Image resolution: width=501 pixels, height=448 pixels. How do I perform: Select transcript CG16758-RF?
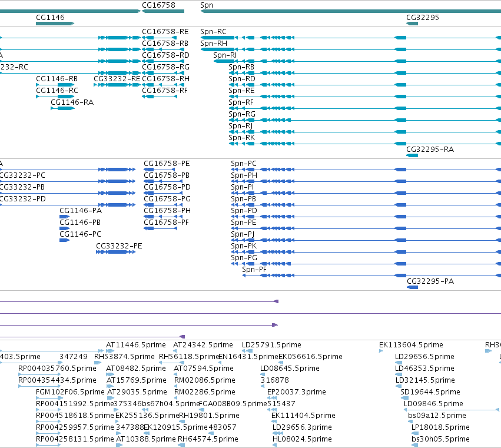point(165,91)
